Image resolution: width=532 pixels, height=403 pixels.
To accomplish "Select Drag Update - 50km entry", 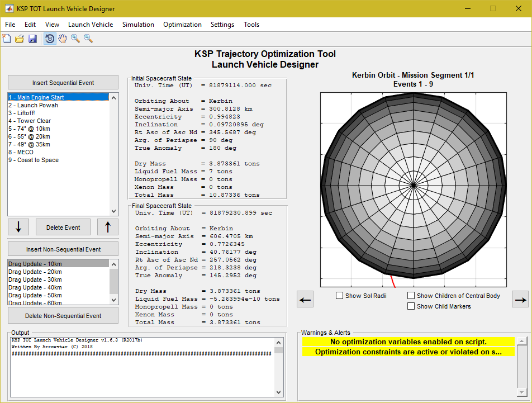I will point(58,295).
